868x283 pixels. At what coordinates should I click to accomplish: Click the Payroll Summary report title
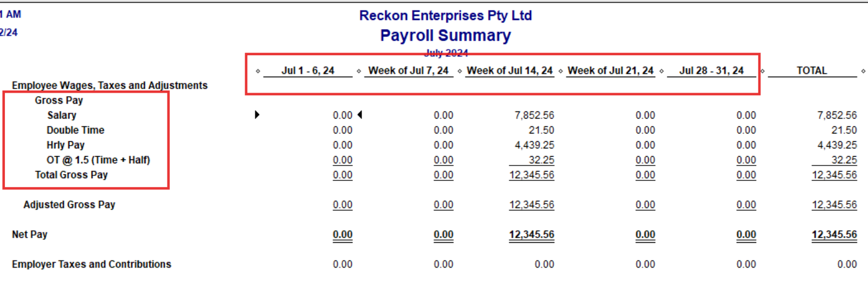445,35
